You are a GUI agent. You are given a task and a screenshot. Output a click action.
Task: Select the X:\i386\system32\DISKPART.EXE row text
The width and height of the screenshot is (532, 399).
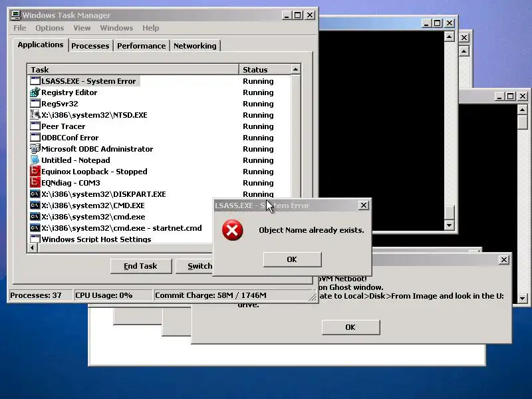pos(104,194)
